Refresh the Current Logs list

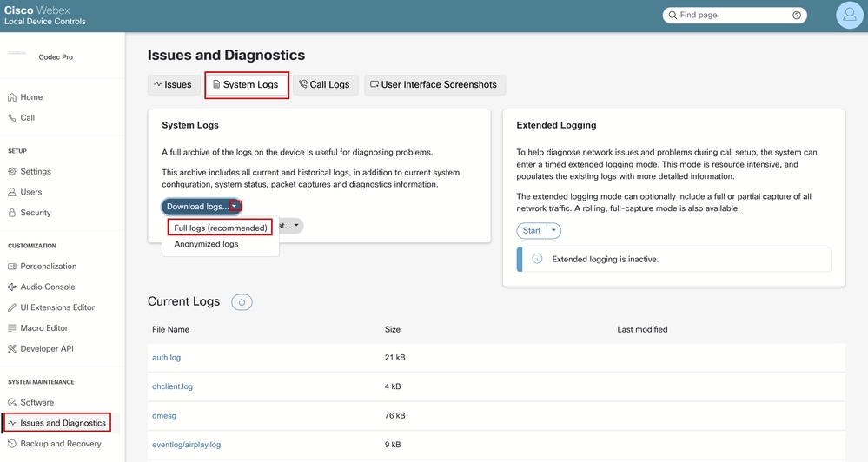(242, 302)
